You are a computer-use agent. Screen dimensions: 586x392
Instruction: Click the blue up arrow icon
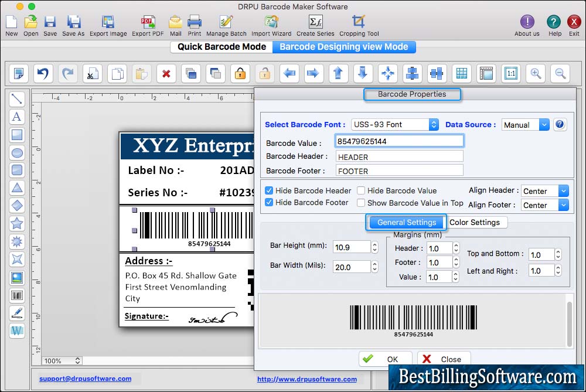pos(338,73)
